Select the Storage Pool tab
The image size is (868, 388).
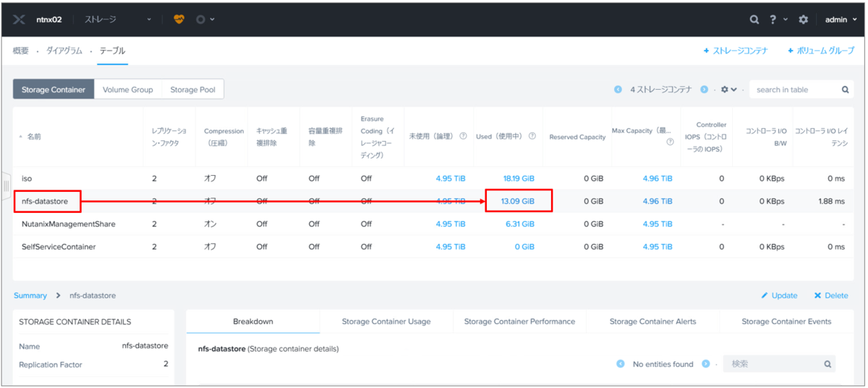193,89
